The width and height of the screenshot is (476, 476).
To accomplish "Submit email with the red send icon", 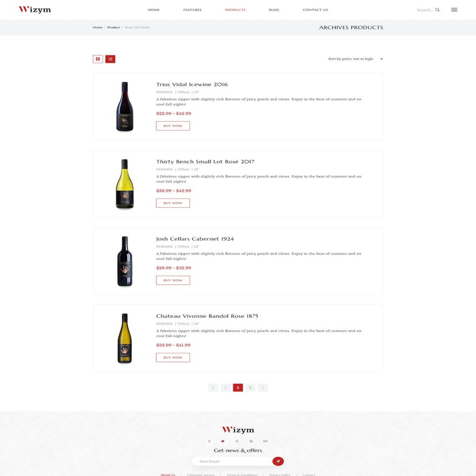I will [x=278, y=461].
